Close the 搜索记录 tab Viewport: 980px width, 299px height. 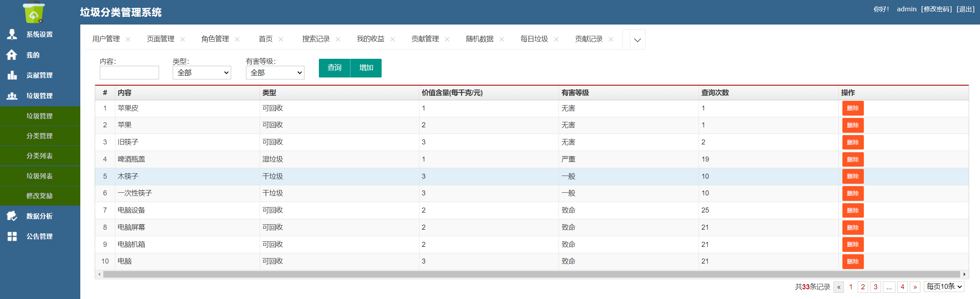tap(338, 39)
